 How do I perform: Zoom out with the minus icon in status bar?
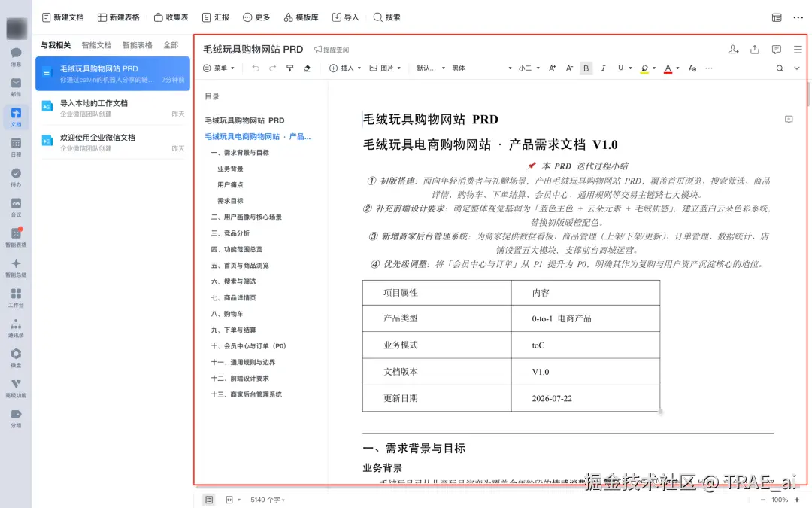[x=763, y=500]
